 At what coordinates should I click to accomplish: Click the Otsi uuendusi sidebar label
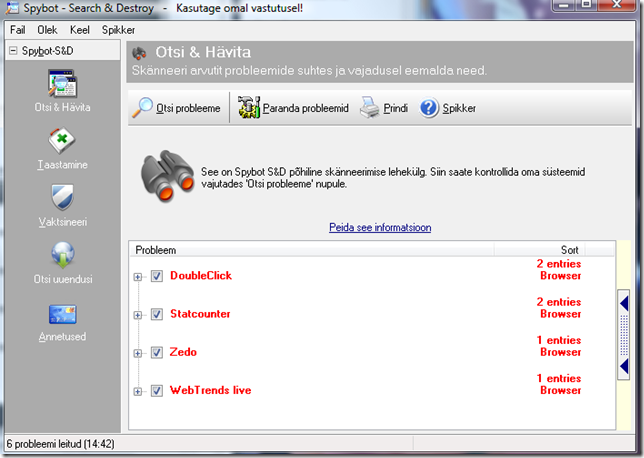coord(63,279)
